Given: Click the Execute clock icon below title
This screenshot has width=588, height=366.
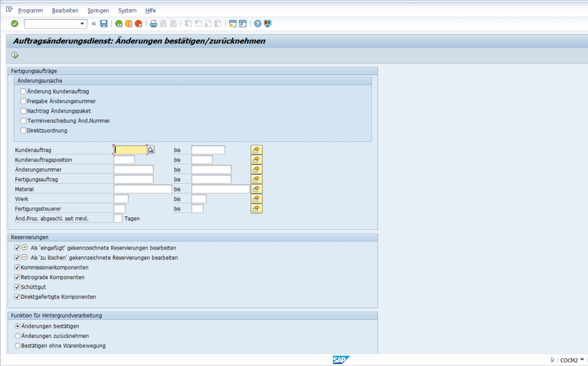Looking at the screenshot, I should (x=15, y=55).
